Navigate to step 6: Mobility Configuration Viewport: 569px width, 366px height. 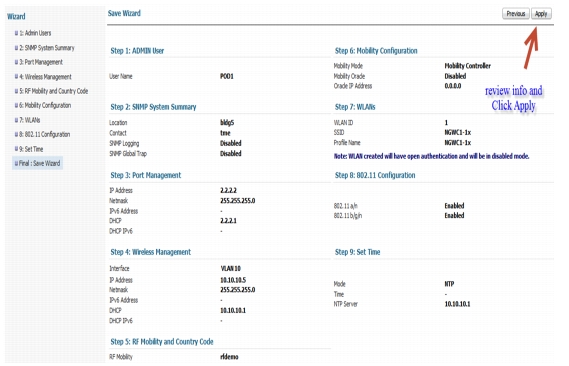pos(45,105)
